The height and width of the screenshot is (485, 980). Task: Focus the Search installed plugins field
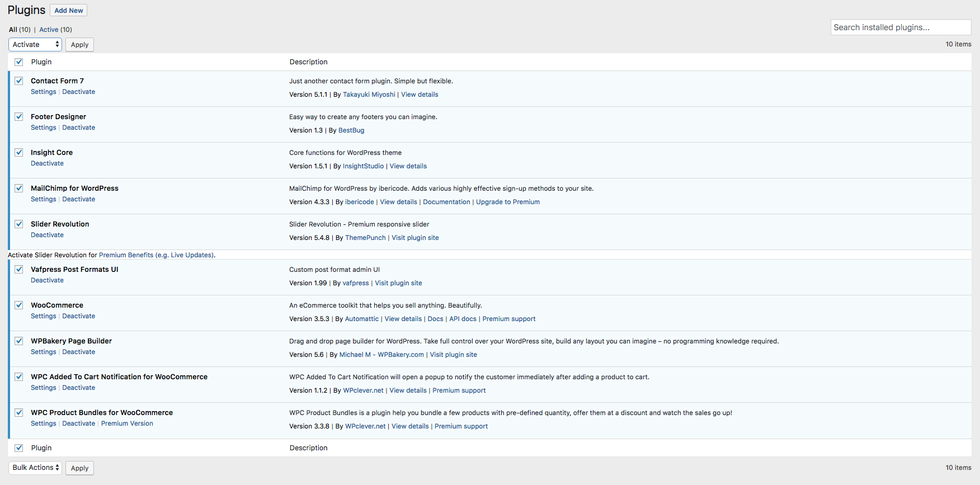click(x=901, y=27)
